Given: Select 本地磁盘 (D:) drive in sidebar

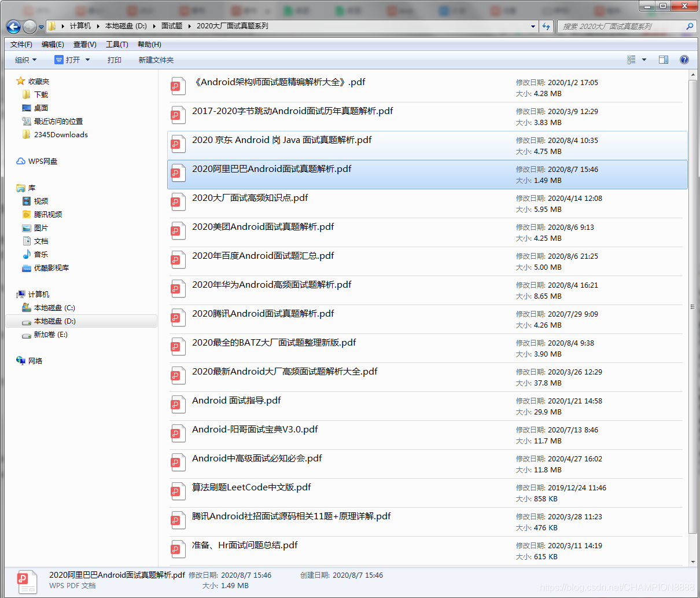Looking at the screenshot, I should 81,321.
